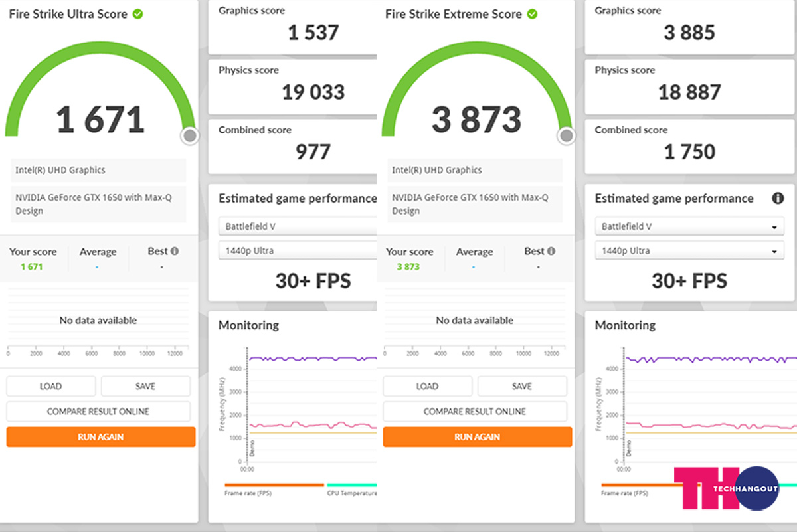Click the Monitoring heading in the Ultra results
The height and width of the screenshot is (532, 797).
point(248,325)
